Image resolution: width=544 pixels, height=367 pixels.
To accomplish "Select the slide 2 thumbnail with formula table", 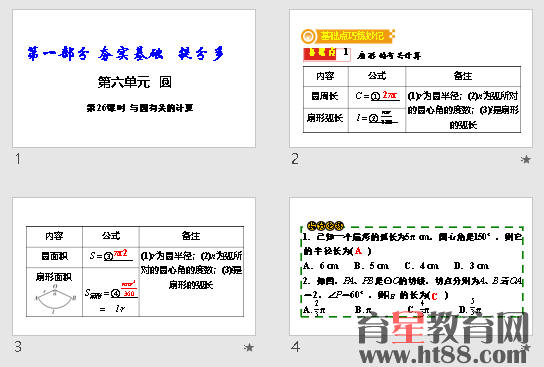I will 411,78.
